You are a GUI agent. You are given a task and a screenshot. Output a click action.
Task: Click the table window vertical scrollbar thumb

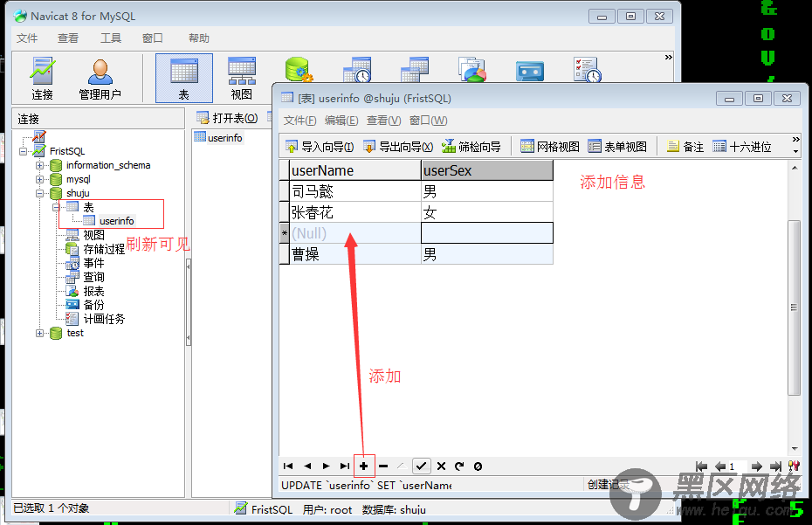tap(794, 307)
